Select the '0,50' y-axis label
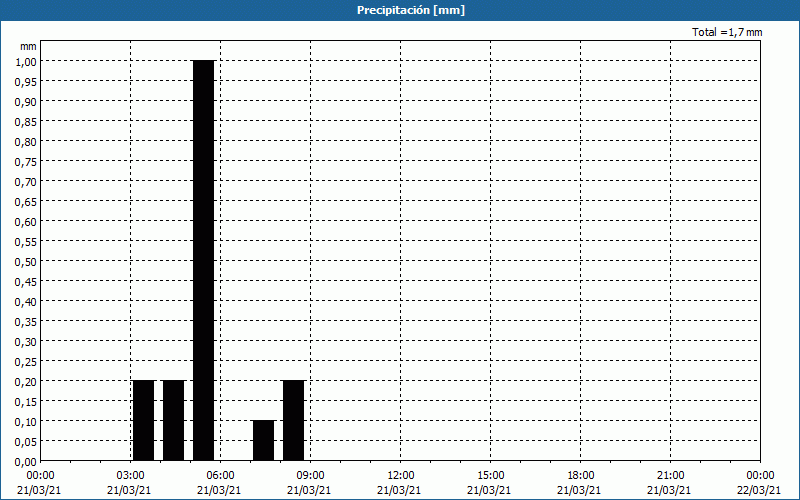800x500 pixels. pos(26,262)
